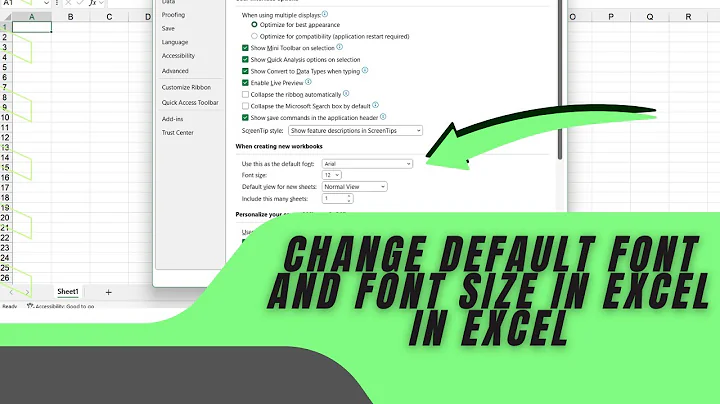Click info icon beside Data Types option

click(365, 70)
